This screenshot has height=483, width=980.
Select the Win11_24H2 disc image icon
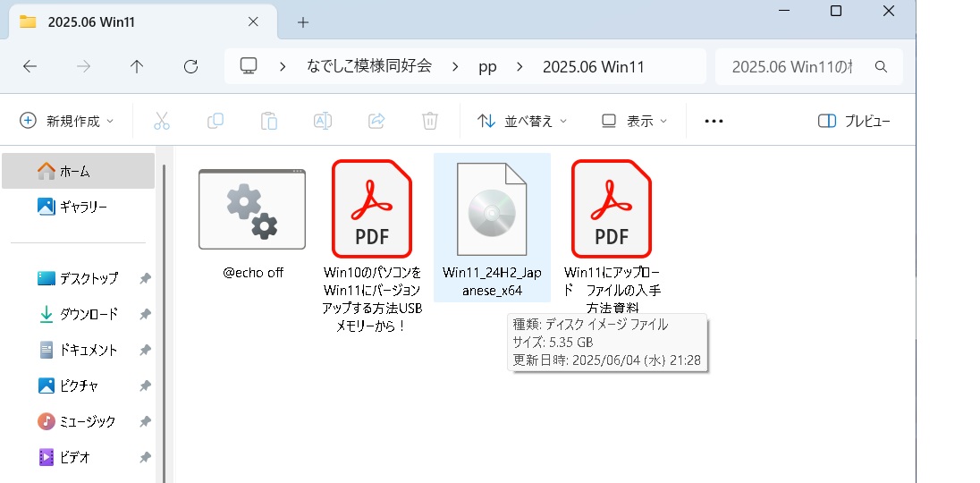click(x=492, y=208)
